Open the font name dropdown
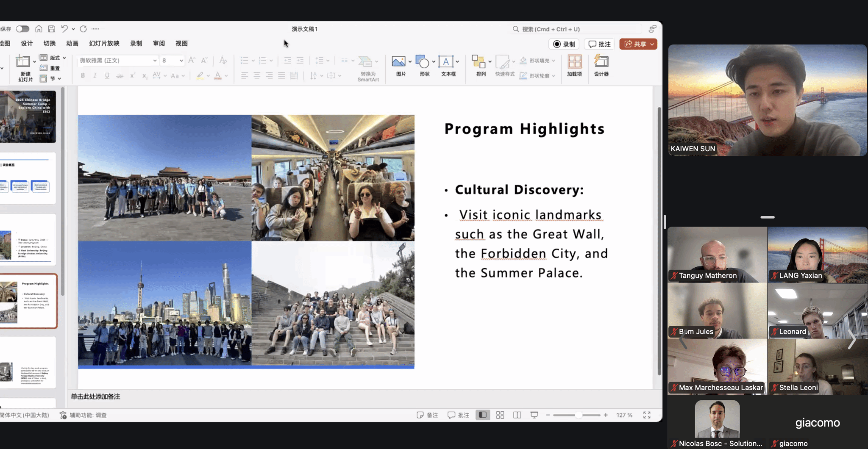The width and height of the screenshot is (868, 449). click(x=155, y=61)
